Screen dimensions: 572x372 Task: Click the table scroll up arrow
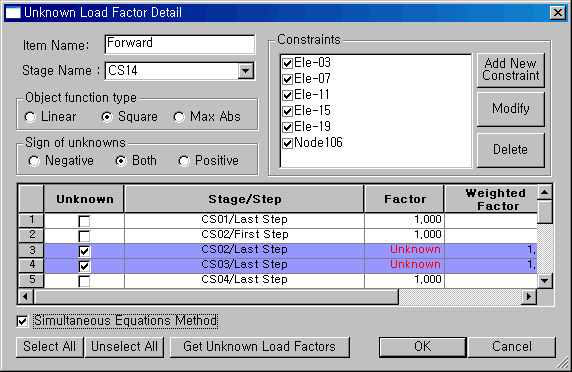[545, 193]
